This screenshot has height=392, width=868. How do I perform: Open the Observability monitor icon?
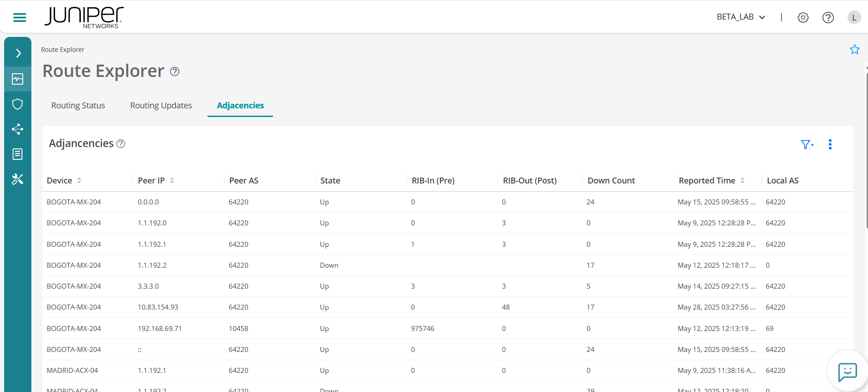pos(18,79)
